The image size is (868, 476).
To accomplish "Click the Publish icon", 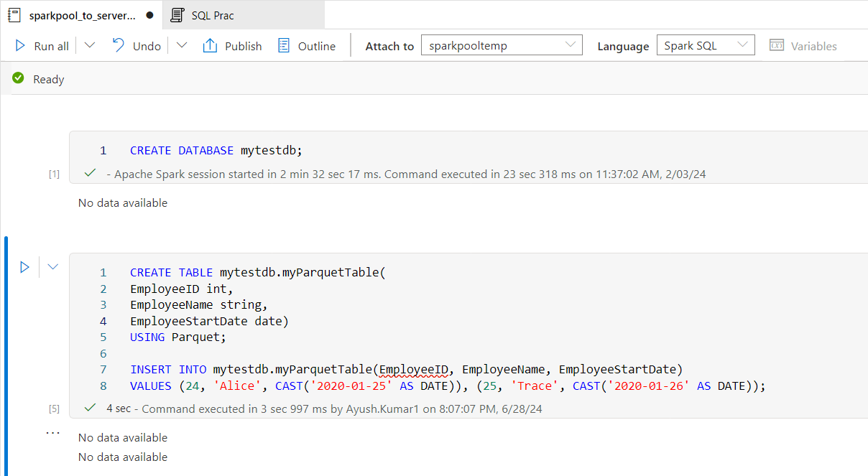I will (x=210, y=45).
